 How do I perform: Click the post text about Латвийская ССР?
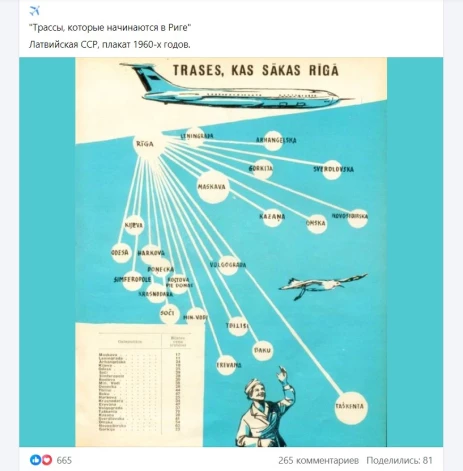[110, 44]
